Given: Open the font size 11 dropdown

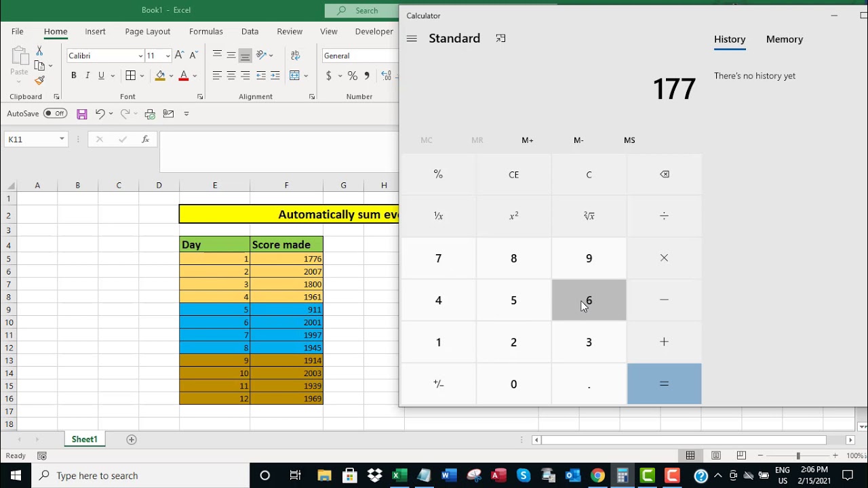Looking at the screenshot, I should 167,56.
